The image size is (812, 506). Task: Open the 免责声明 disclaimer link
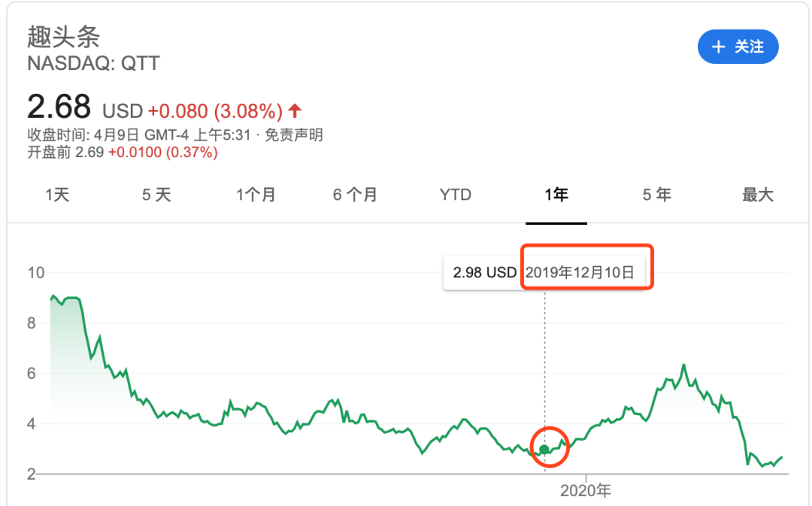click(294, 135)
